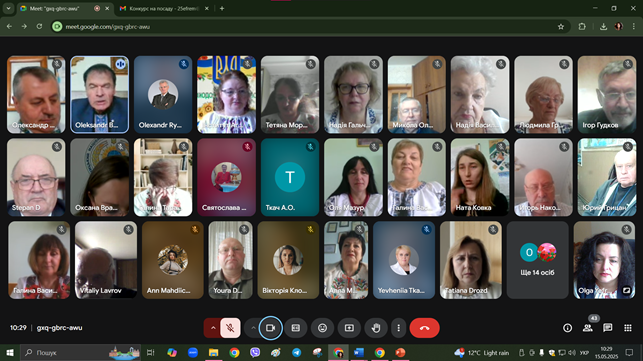Viewport: 643px width, 361px height.
Task: Toggle closed captions button
Action: (296, 328)
